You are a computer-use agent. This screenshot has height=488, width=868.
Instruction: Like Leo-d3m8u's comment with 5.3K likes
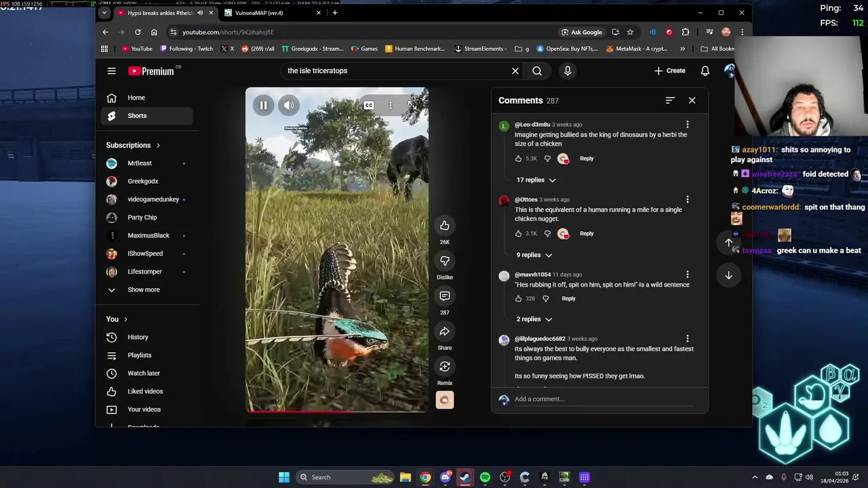click(519, 159)
